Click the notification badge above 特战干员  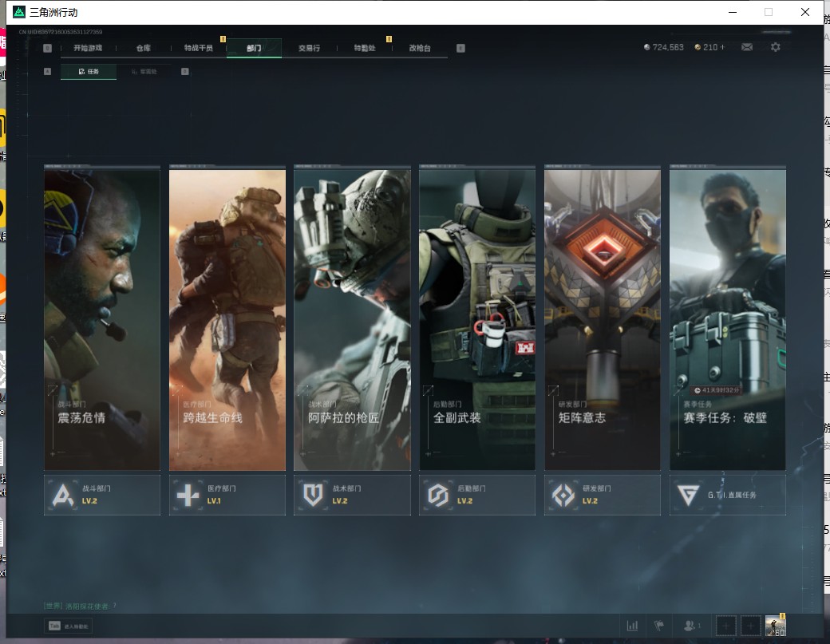click(x=223, y=39)
